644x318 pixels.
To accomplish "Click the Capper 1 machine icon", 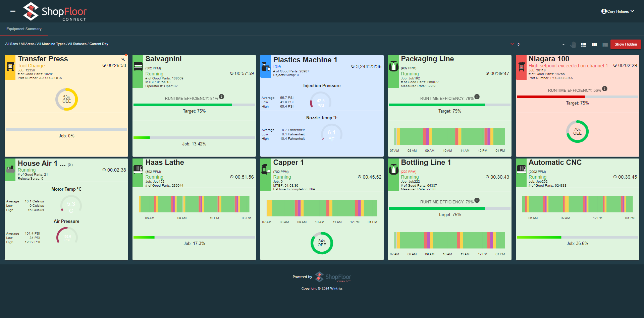I will tap(266, 170).
